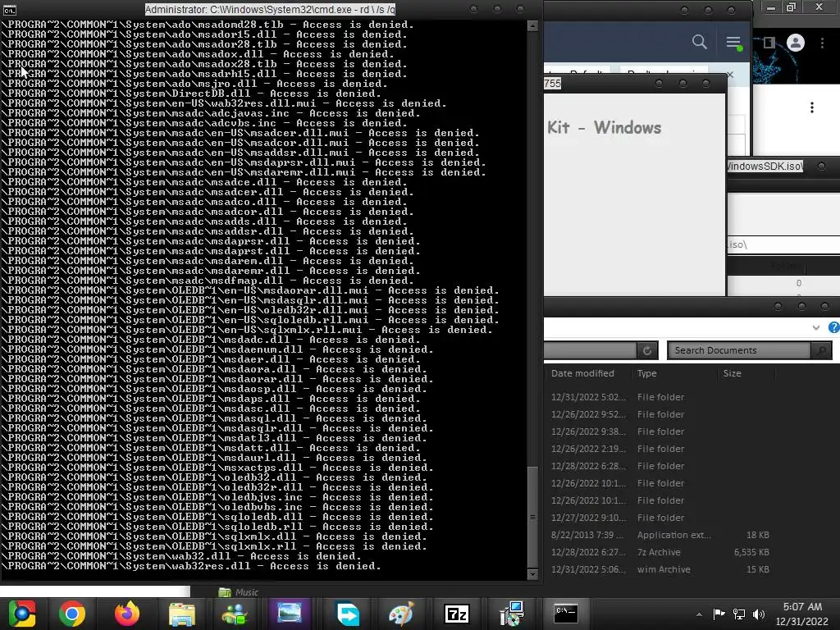The image size is (840, 630).
Task: Open the photo viewer taskbar icon
Action: [290, 614]
